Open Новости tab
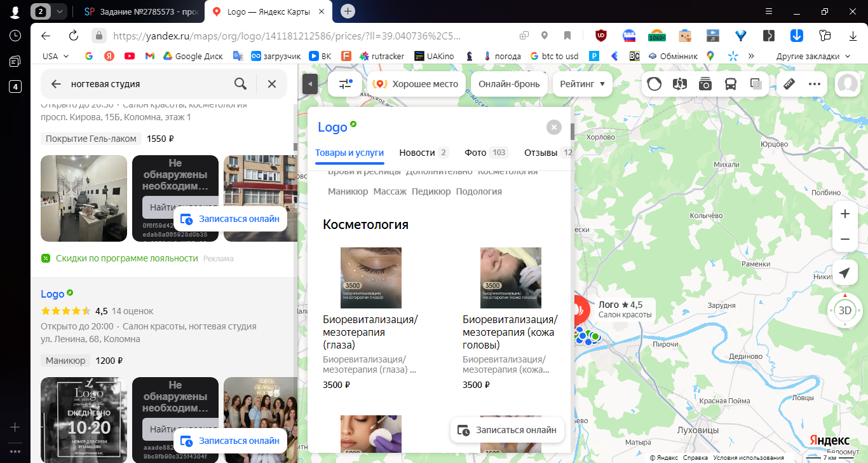Viewport: 868px width, 463px height. pyautogui.click(x=424, y=153)
